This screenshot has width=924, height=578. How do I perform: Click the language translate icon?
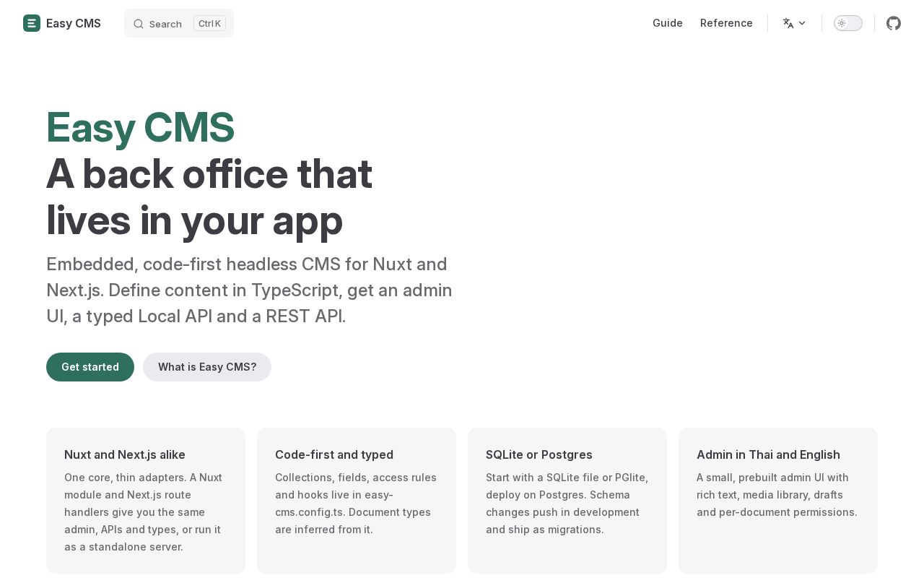point(788,23)
